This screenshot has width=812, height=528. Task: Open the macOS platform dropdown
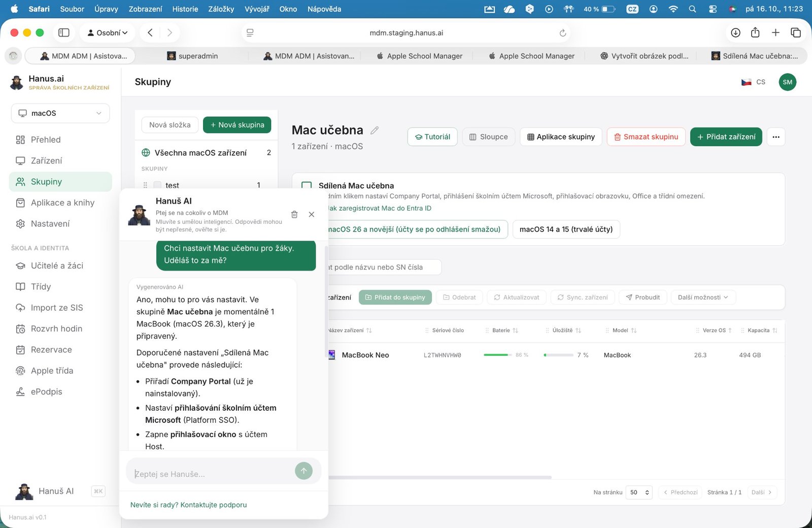60,113
